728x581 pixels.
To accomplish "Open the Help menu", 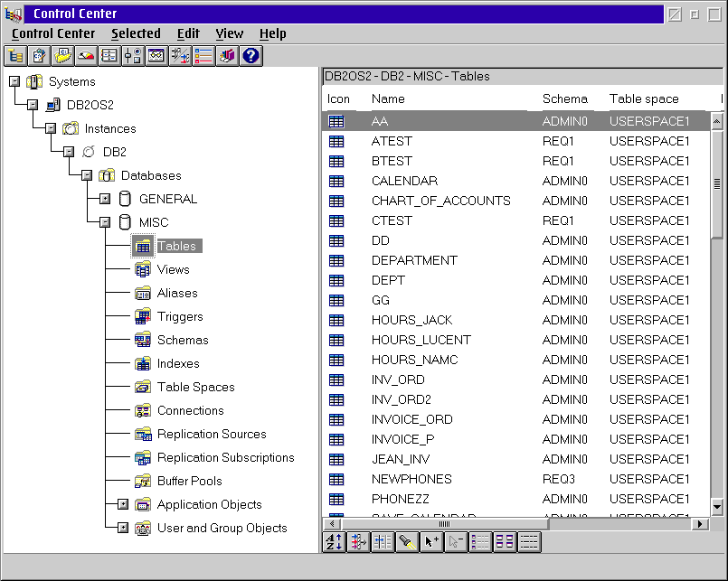I will 272,33.
